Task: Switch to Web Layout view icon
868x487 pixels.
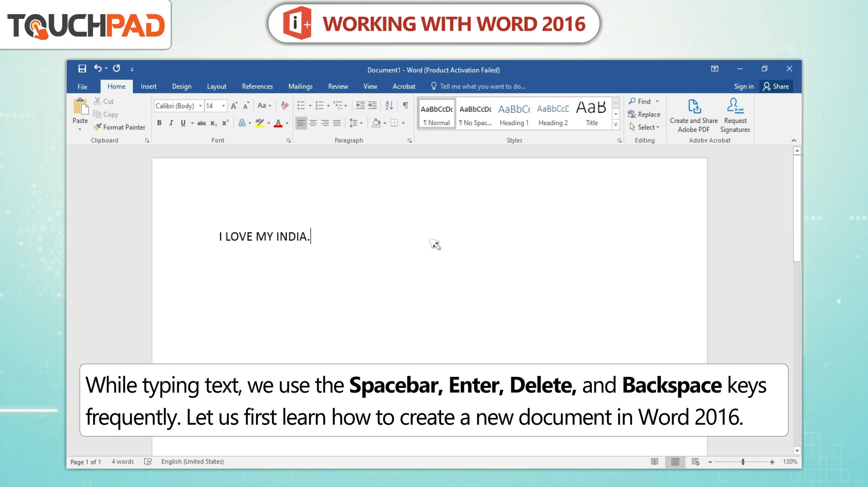Action: click(x=695, y=462)
